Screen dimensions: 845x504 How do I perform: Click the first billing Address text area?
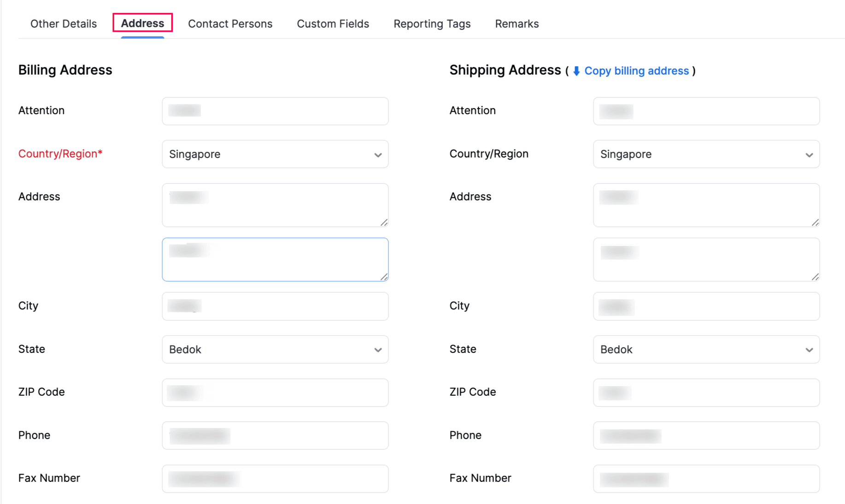click(x=275, y=205)
